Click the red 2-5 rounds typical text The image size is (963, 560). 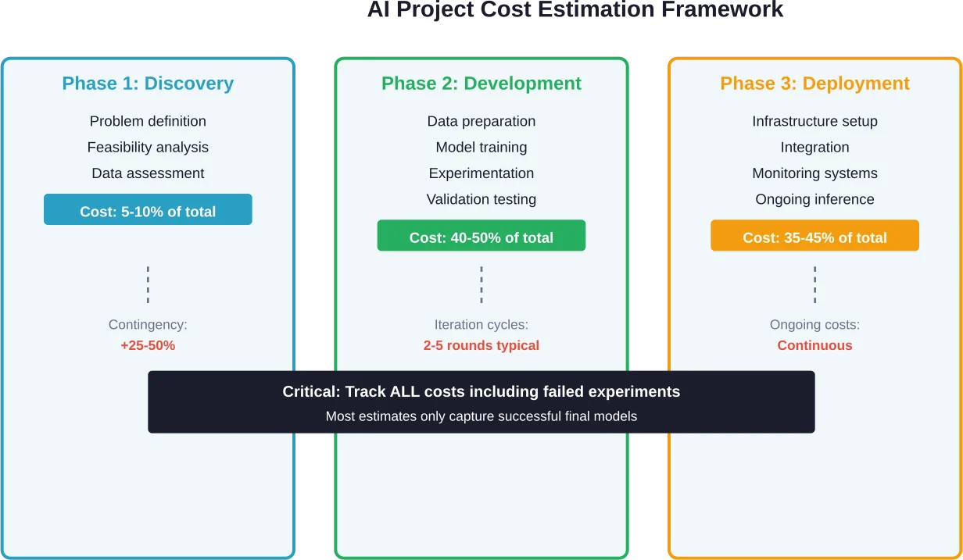(x=481, y=345)
